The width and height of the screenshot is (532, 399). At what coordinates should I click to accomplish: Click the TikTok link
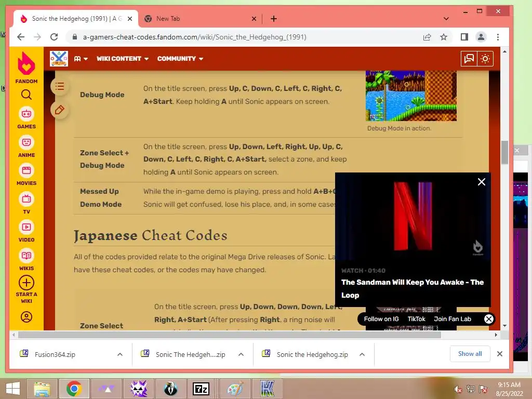point(416,319)
